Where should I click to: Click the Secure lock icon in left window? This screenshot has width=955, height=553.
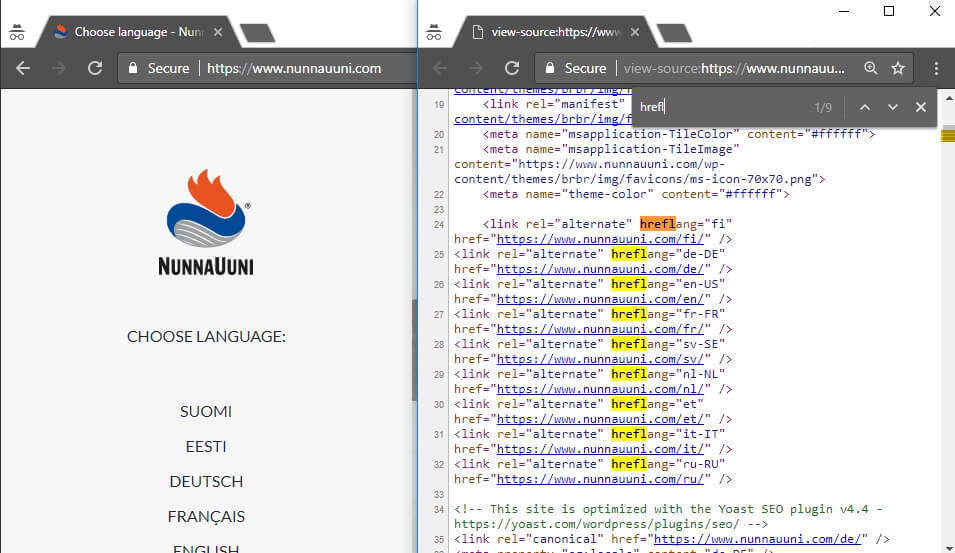tap(132, 68)
